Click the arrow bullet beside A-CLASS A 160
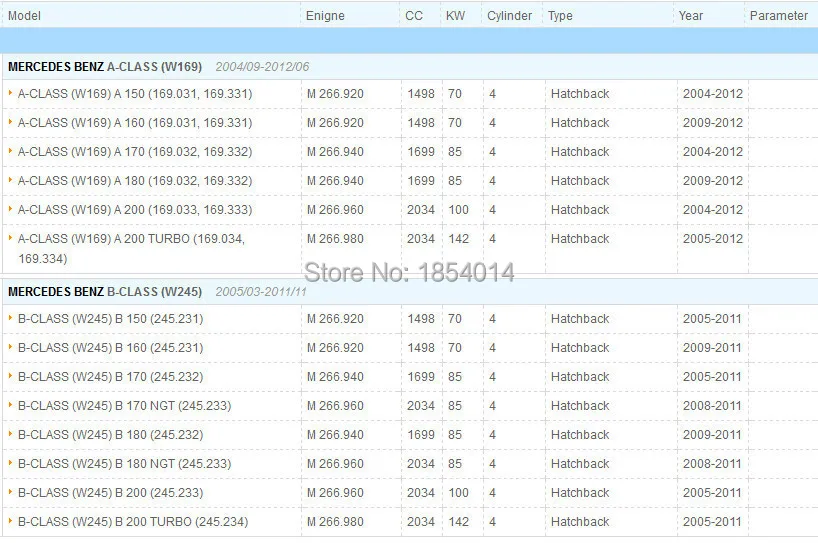The width and height of the screenshot is (818, 543). (x=10, y=122)
